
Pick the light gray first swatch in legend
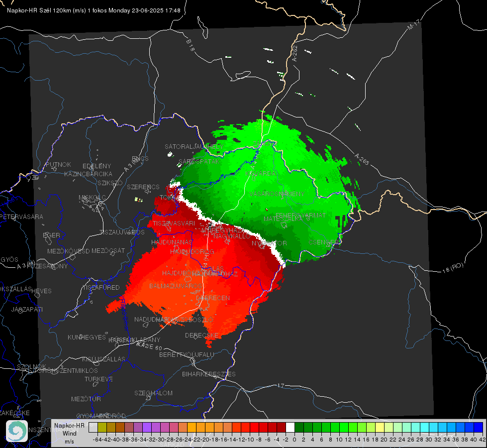(x=93, y=428)
